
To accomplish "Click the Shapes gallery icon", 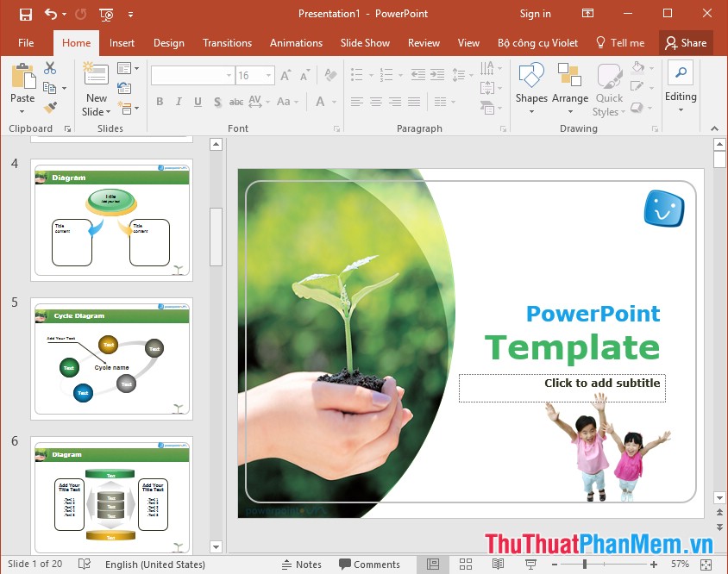I will (x=531, y=75).
